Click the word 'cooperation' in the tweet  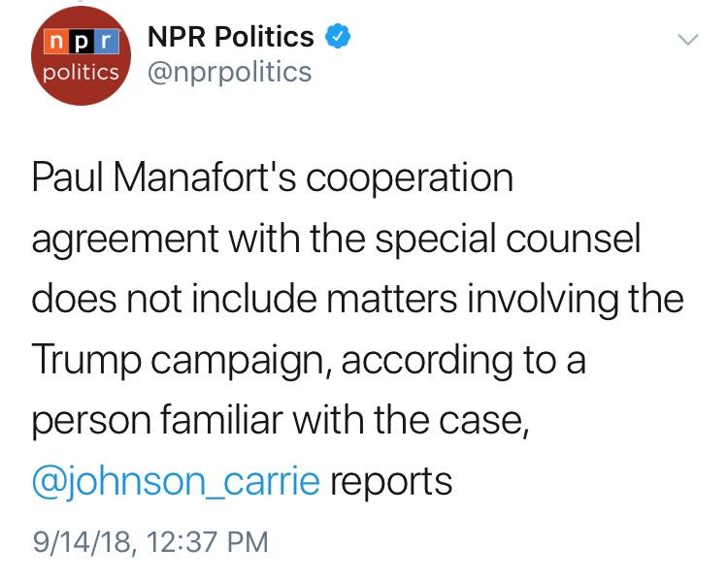pyautogui.click(x=410, y=179)
